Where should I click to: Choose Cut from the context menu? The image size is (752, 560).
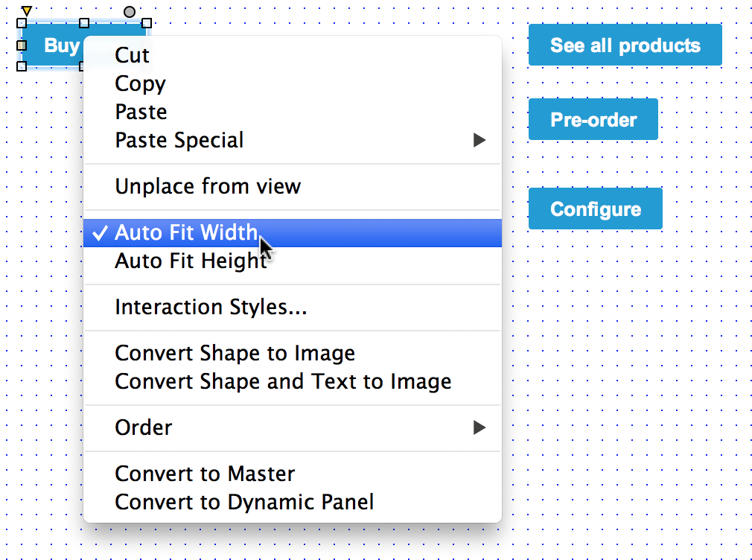pos(133,55)
